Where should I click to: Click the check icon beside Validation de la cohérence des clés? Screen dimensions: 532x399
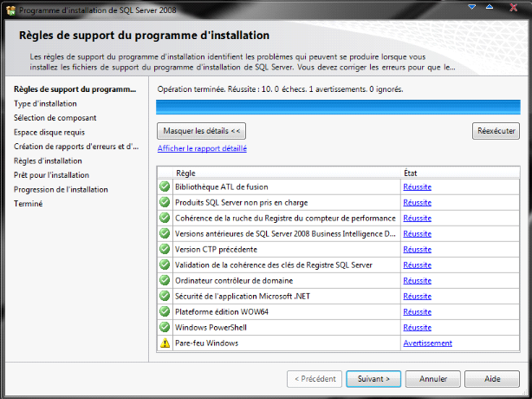point(165,265)
